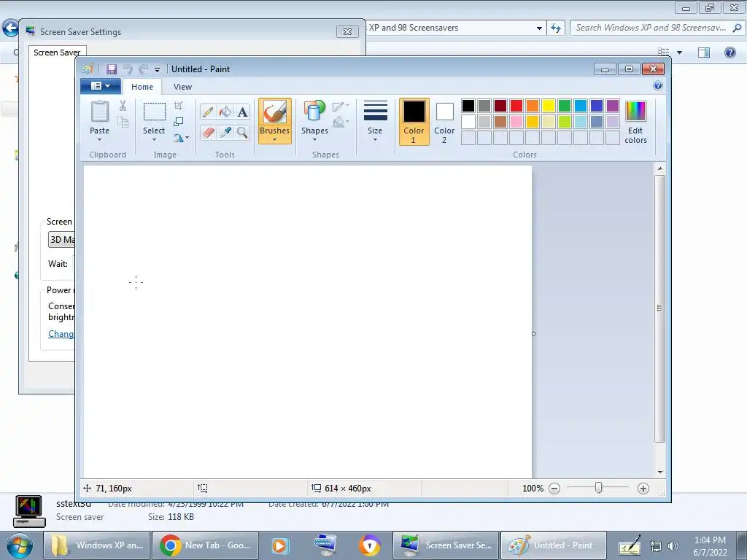The image size is (747, 560).
Task: Expand the Shapes dropdown arrow
Action: 314,139
